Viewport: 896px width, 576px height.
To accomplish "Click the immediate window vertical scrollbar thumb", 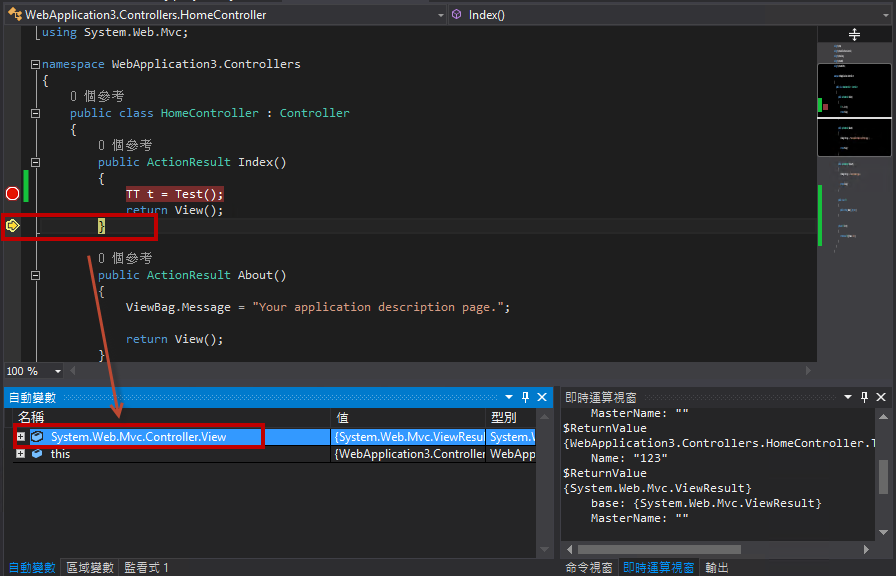I will pyautogui.click(x=883, y=475).
